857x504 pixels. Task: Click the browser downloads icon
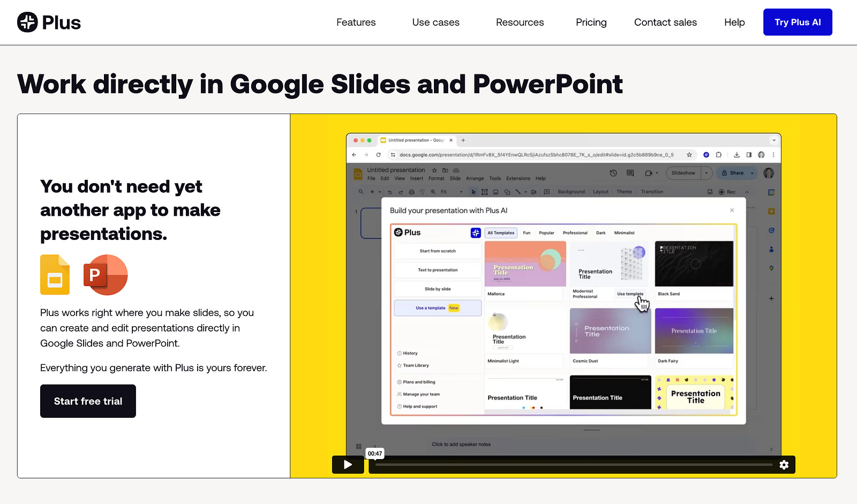[737, 155]
